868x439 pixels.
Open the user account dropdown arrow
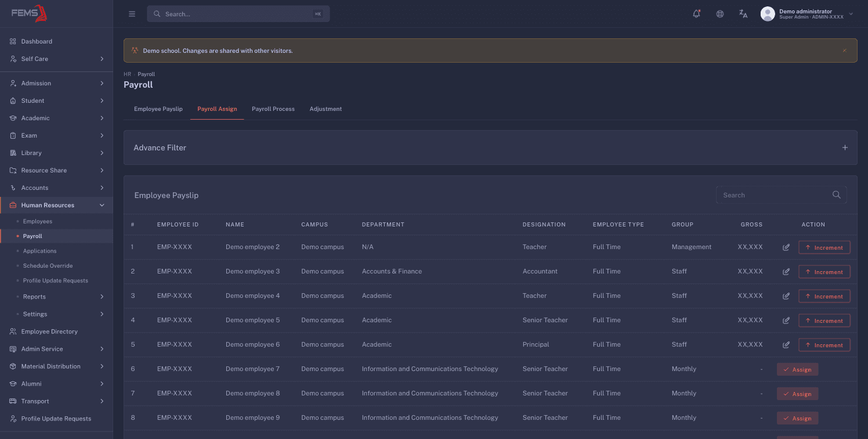coord(851,14)
